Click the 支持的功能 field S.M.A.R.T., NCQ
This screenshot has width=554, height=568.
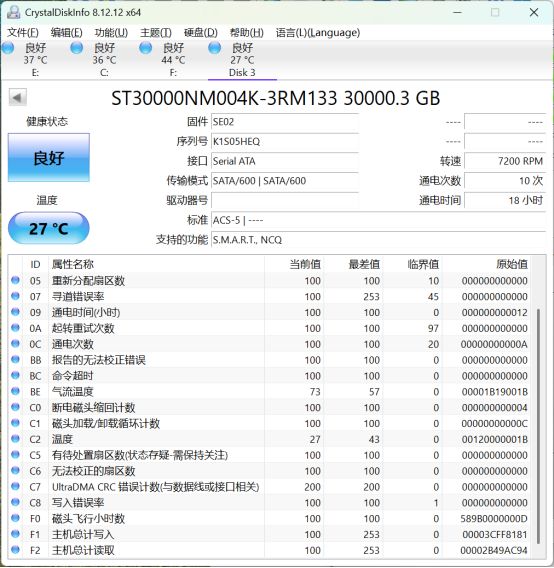[x=378, y=239]
